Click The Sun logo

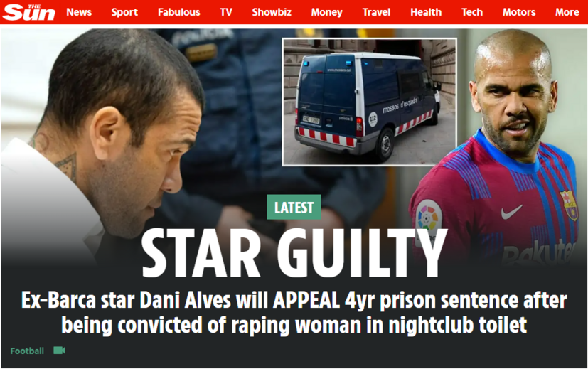pyautogui.click(x=29, y=12)
